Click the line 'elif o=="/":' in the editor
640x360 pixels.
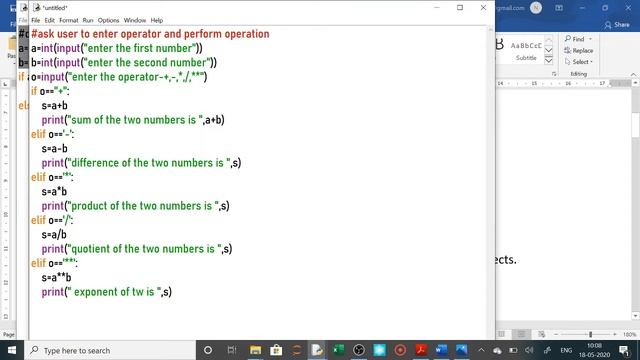(52, 220)
